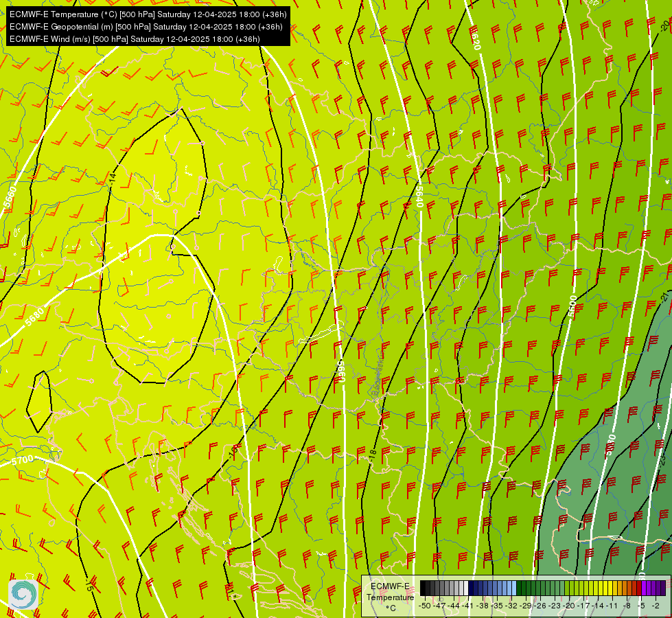Click the -21 isotherm label on the map

point(665,297)
